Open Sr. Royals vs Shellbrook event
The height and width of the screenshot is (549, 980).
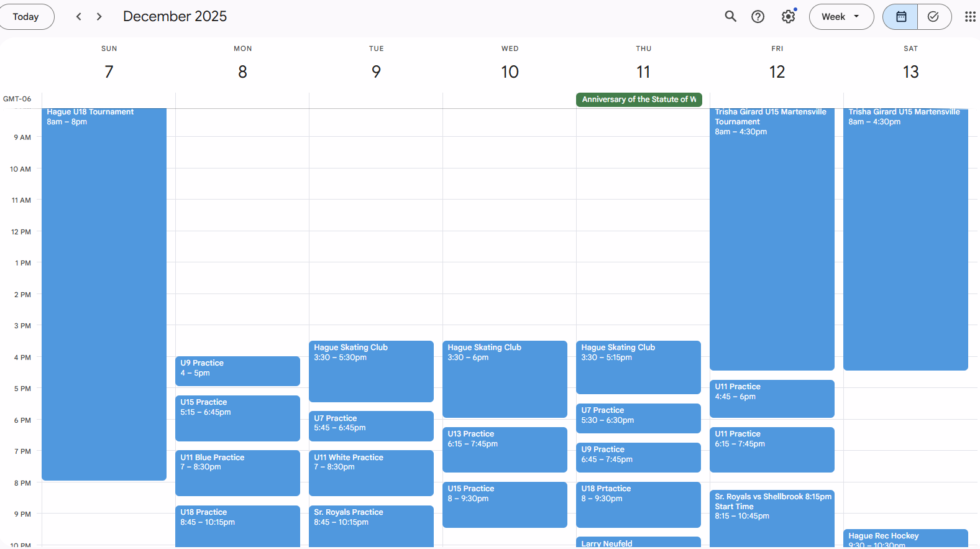point(772,516)
